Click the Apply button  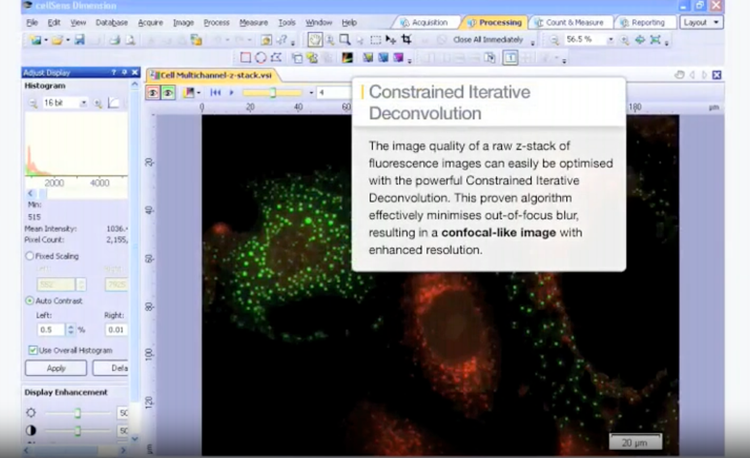click(x=55, y=368)
